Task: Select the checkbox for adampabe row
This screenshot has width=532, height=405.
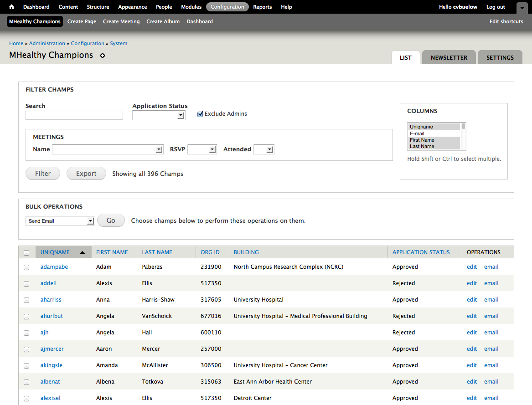Action: point(26,267)
